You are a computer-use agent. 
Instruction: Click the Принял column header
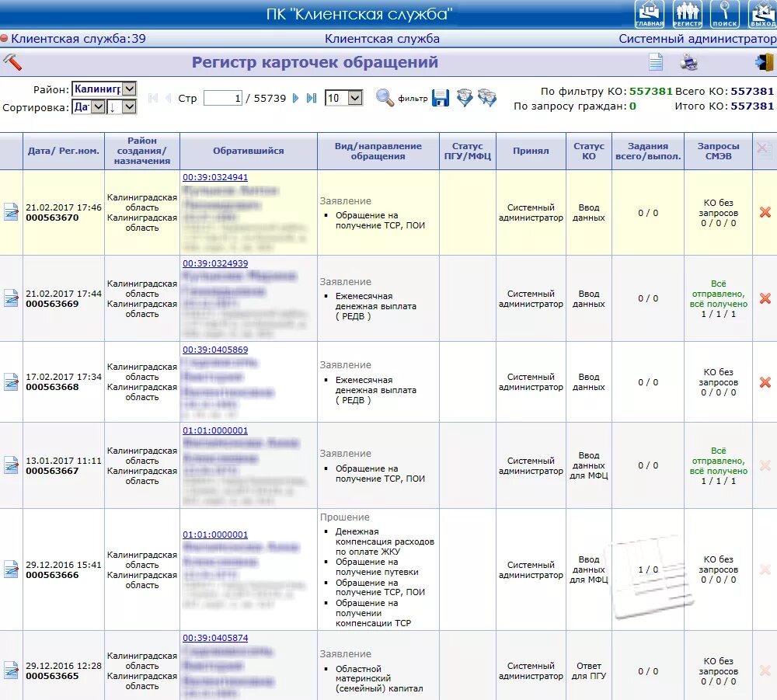[531, 151]
